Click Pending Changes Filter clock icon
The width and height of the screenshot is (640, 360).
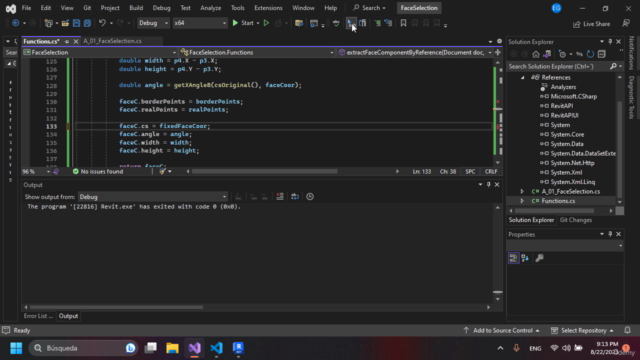click(562, 54)
